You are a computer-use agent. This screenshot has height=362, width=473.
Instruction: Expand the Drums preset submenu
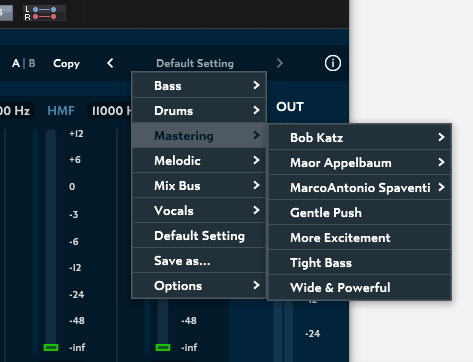point(199,110)
